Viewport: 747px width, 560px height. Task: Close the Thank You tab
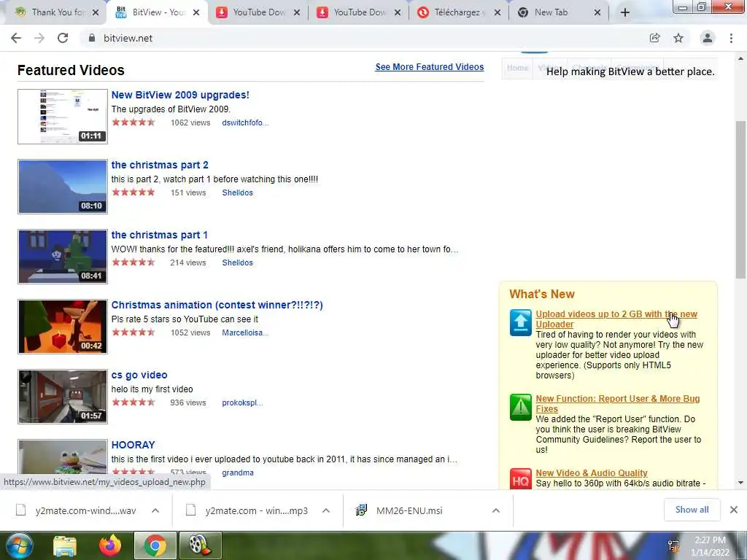coord(96,12)
